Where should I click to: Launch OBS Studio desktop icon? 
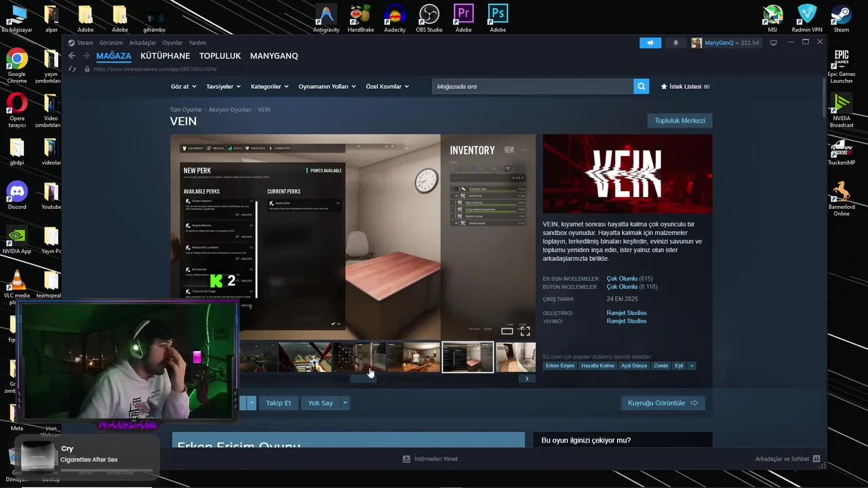[x=429, y=18]
